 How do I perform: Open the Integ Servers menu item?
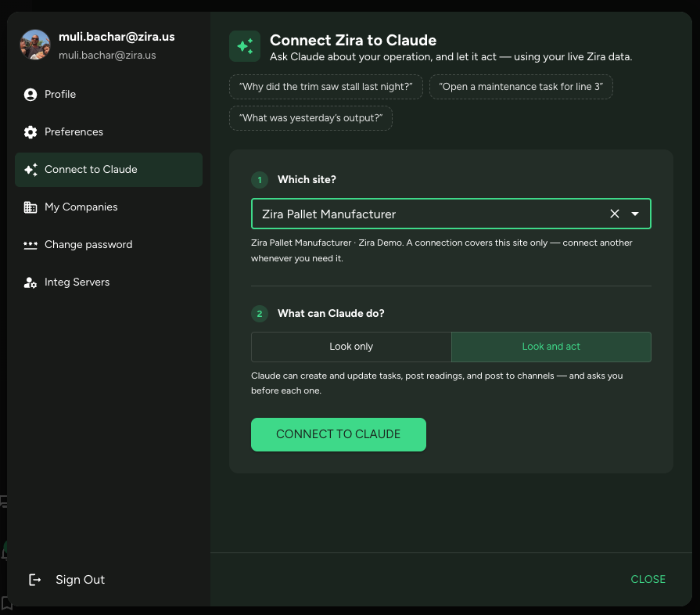109,282
